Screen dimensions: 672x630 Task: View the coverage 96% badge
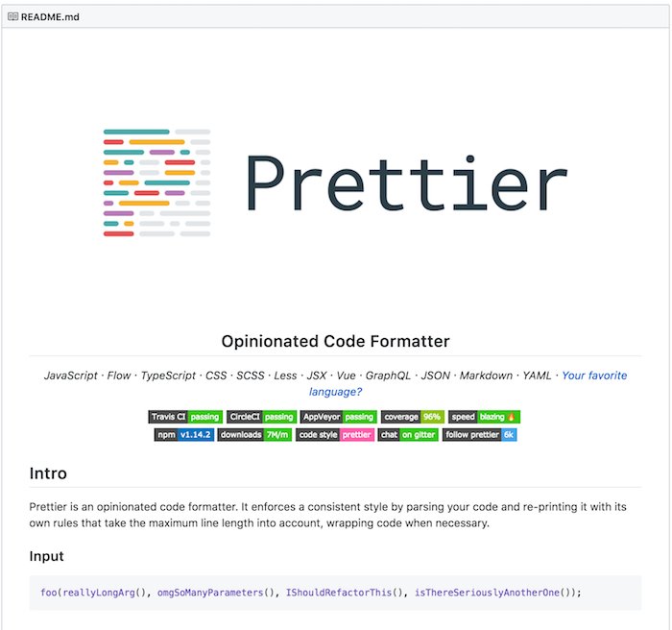tap(411, 417)
